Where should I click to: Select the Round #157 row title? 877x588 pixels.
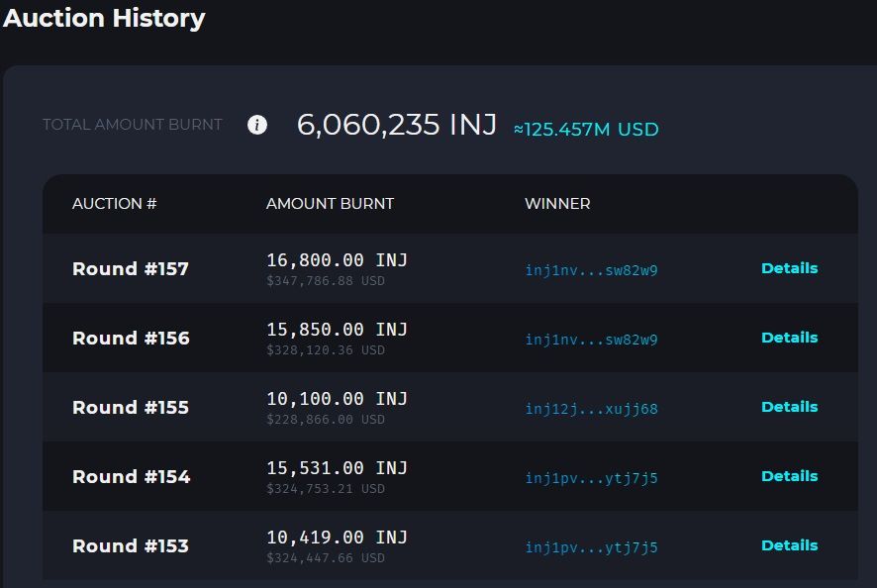(x=131, y=268)
